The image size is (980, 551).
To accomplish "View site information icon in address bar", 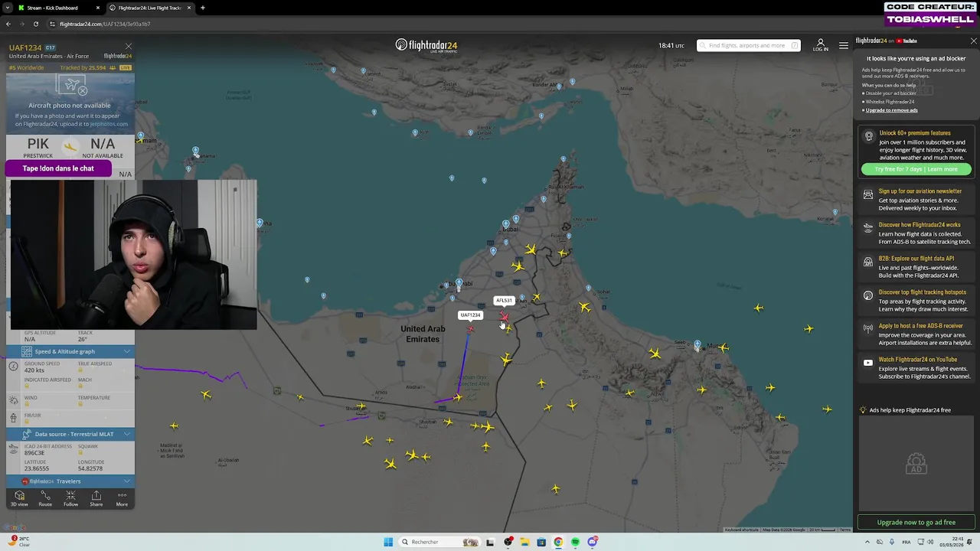I will click(x=52, y=24).
